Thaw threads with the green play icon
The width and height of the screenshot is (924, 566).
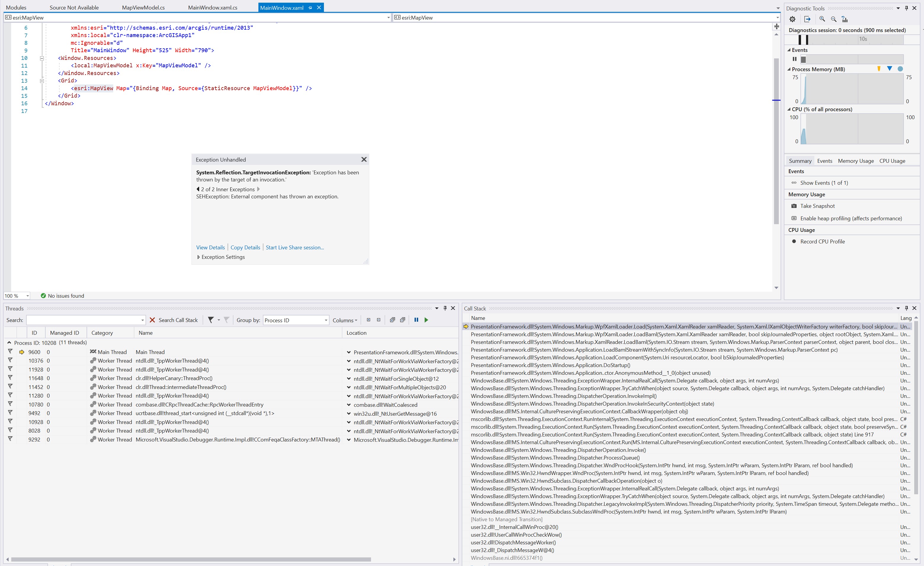pyautogui.click(x=426, y=320)
